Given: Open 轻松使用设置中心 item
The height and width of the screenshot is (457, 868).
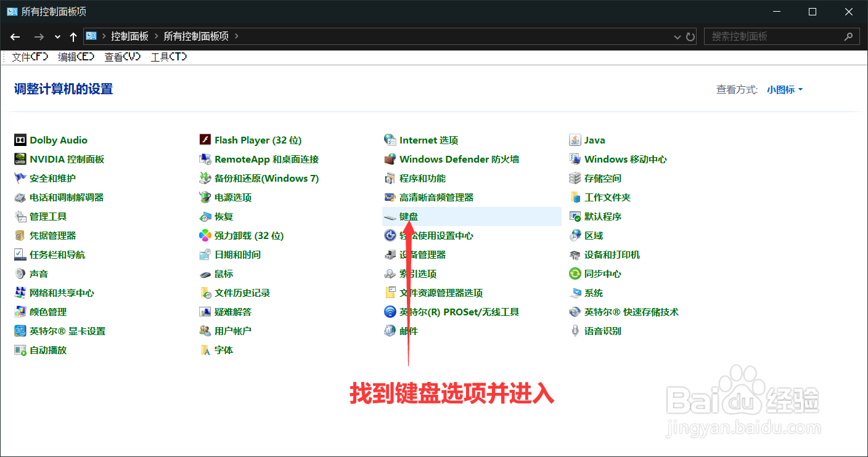Looking at the screenshot, I should coord(436,235).
